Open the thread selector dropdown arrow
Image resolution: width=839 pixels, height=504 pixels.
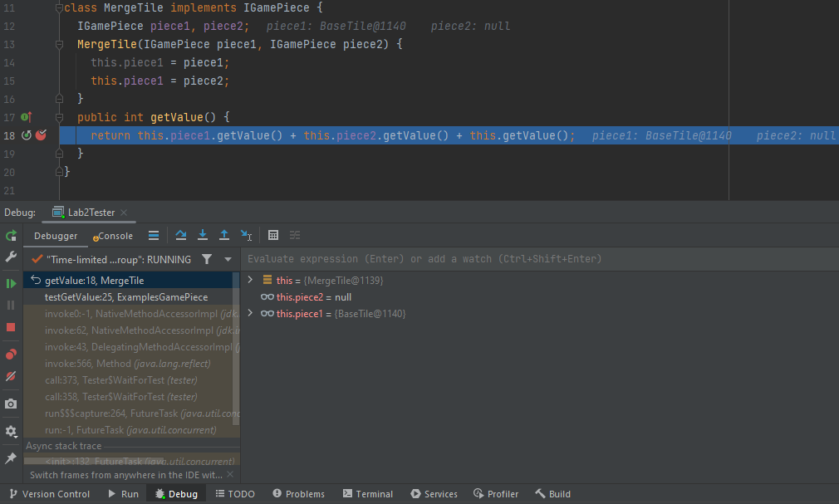(228, 260)
